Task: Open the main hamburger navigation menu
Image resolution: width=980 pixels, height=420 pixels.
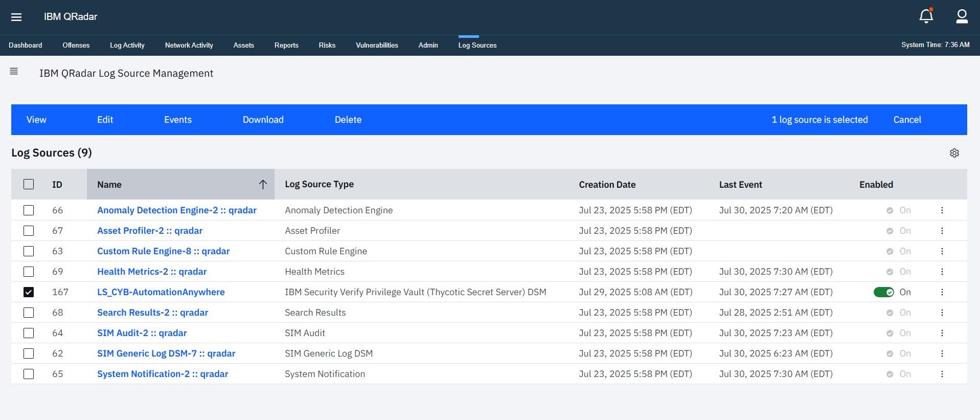Action: click(x=16, y=17)
